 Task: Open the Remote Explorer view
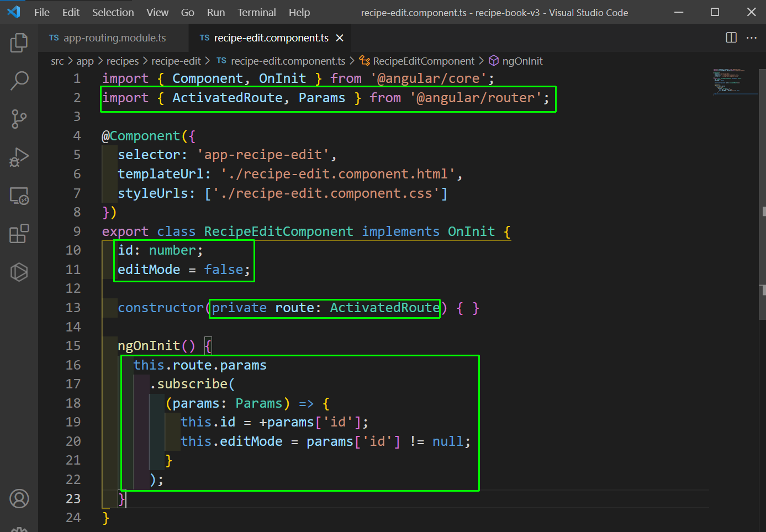coord(19,196)
